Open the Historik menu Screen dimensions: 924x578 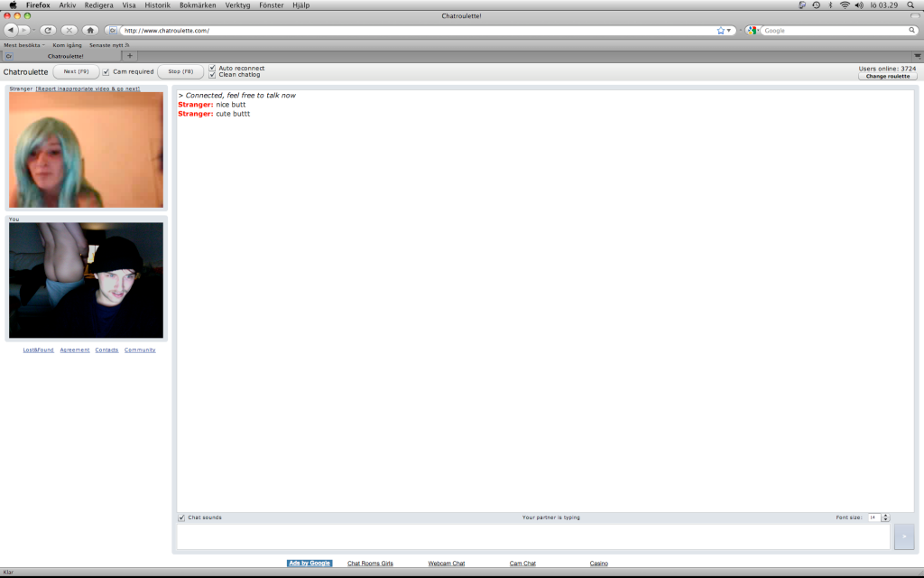[157, 5]
